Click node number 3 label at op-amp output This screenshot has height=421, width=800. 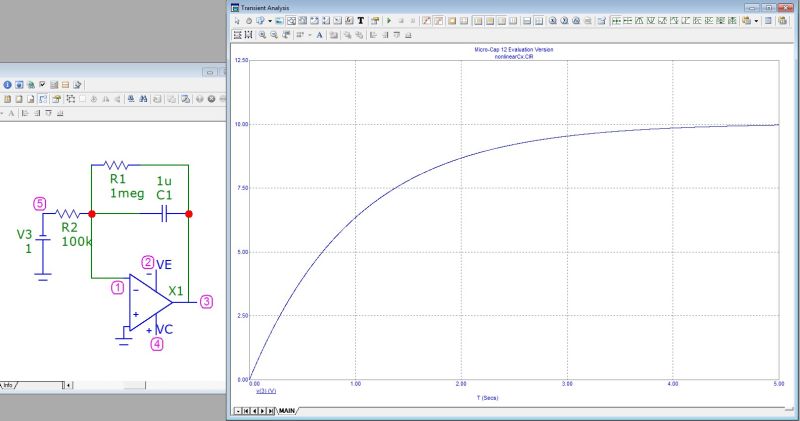click(206, 302)
